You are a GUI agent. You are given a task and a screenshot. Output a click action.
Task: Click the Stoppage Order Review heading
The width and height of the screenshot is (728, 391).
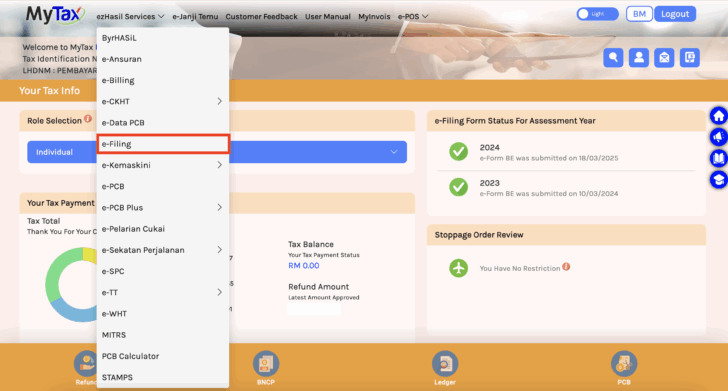pyautogui.click(x=479, y=235)
